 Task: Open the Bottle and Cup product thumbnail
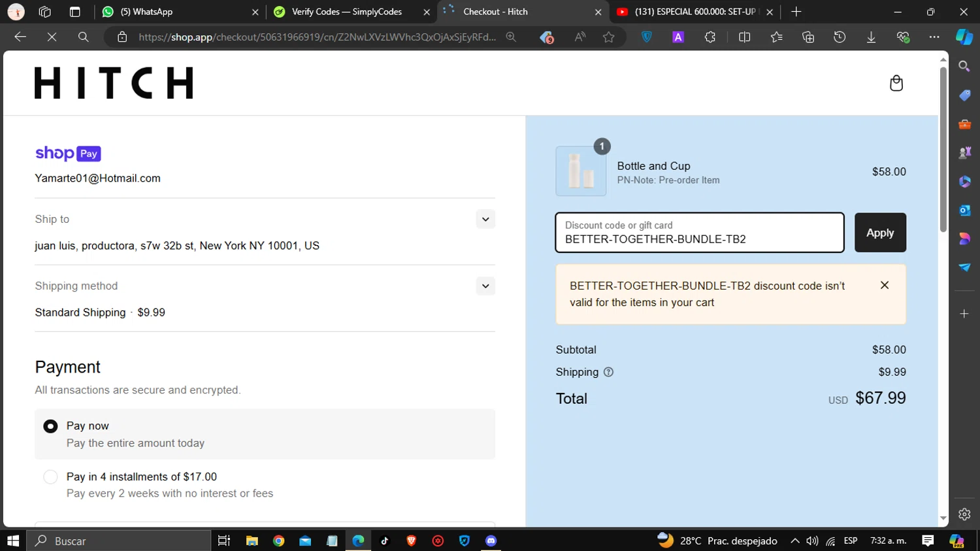[581, 171]
